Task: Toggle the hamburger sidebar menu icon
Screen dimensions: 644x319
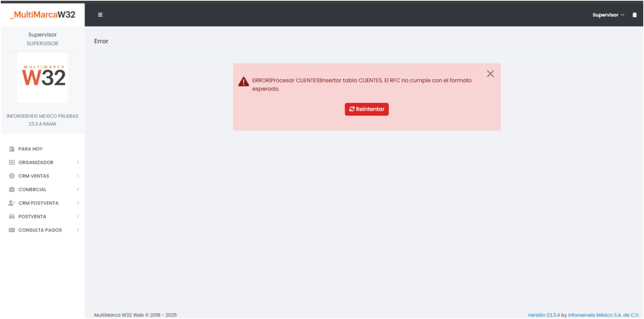Action: (x=100, y=15)
